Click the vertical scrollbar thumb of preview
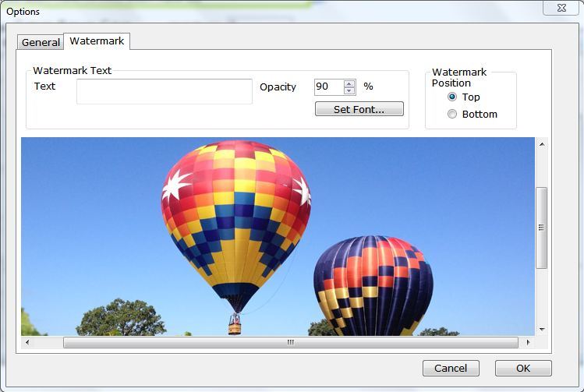 click(542, 228)
